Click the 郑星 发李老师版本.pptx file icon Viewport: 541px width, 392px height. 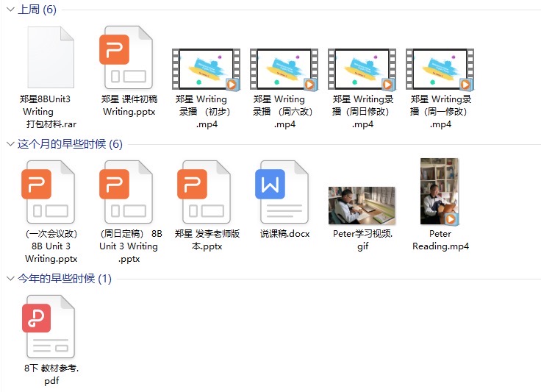point(205,193)
